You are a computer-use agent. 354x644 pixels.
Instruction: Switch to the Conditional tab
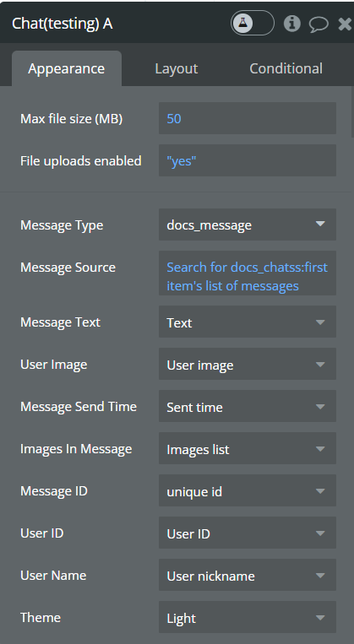tap(286, 68)
